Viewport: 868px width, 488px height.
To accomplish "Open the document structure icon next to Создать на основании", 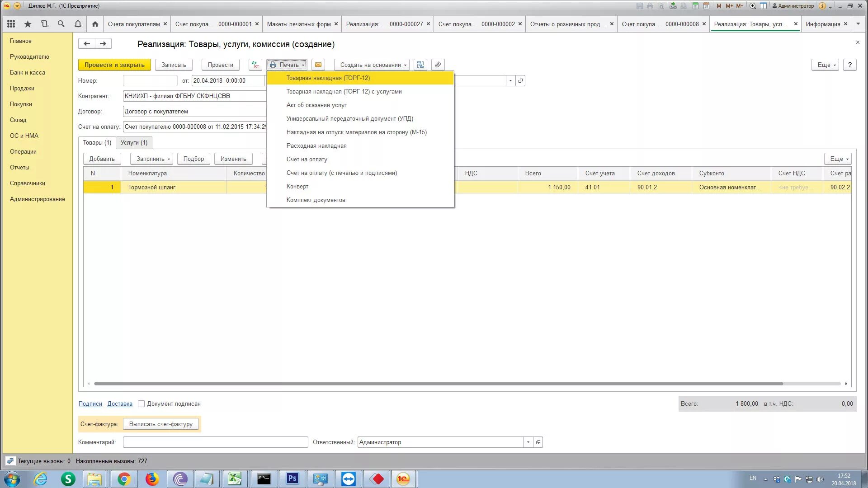I will tap(420, 65).
